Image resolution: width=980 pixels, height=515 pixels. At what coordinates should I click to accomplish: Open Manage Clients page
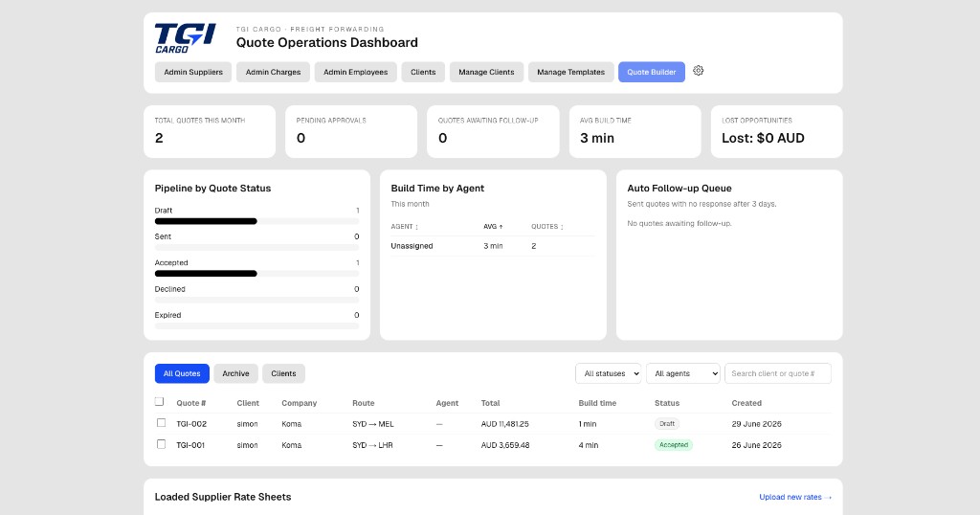(x=486, y=72)
